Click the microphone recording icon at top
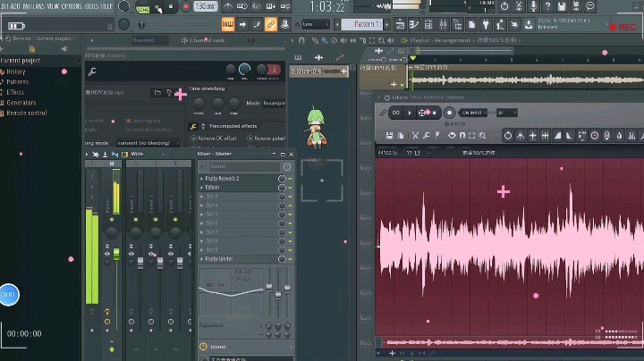The height and width of the screenshot is (361, 644). coord(533,6)
